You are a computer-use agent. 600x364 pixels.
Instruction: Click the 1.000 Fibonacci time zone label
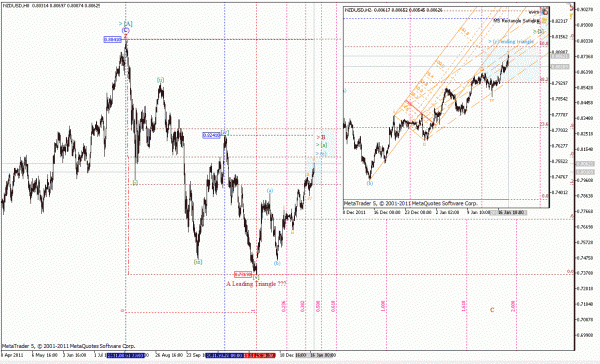click(383, 306)
